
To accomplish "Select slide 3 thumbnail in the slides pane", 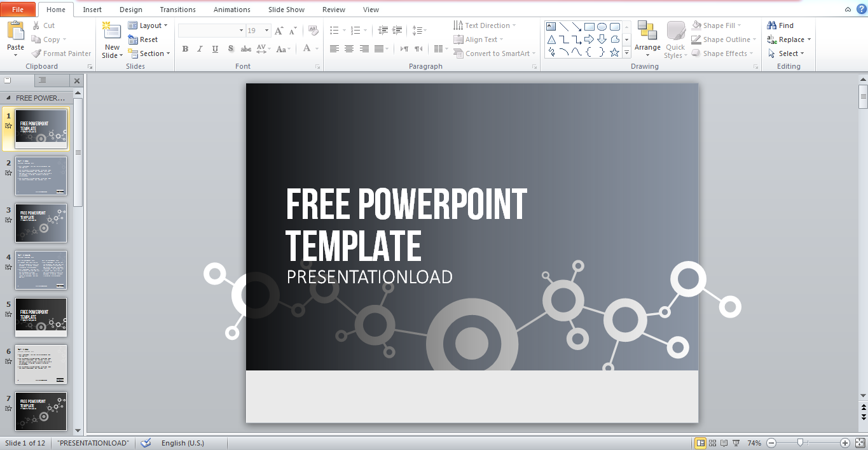I will pos(41,223).
